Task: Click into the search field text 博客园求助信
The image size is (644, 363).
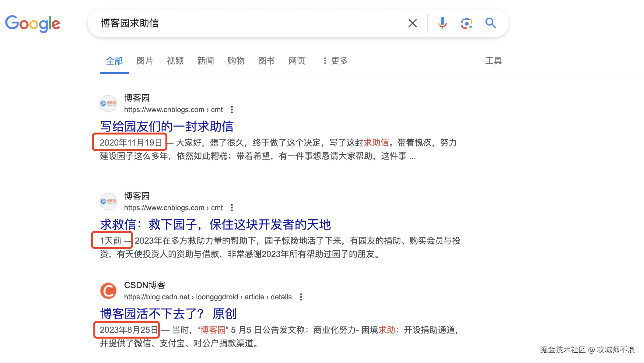Action: tap(130, 23)
